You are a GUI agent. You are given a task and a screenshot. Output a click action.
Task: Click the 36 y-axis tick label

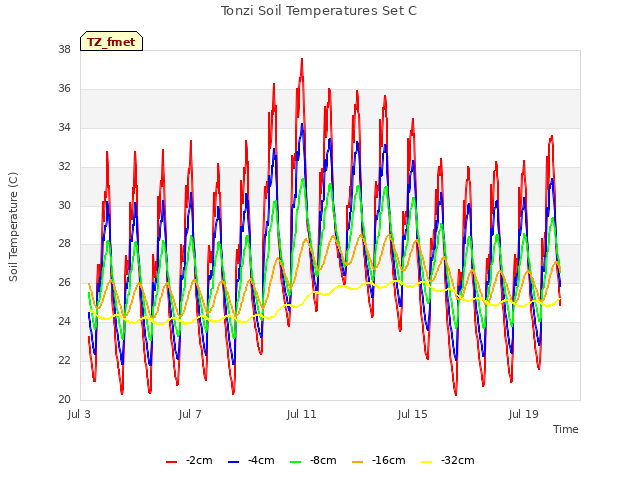(64, 88)
